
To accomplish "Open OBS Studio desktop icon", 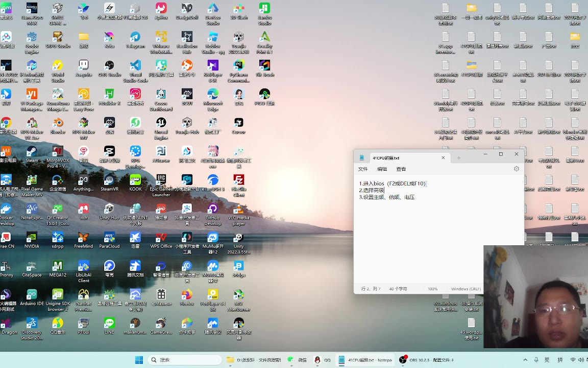I will [x=109, y=68].
